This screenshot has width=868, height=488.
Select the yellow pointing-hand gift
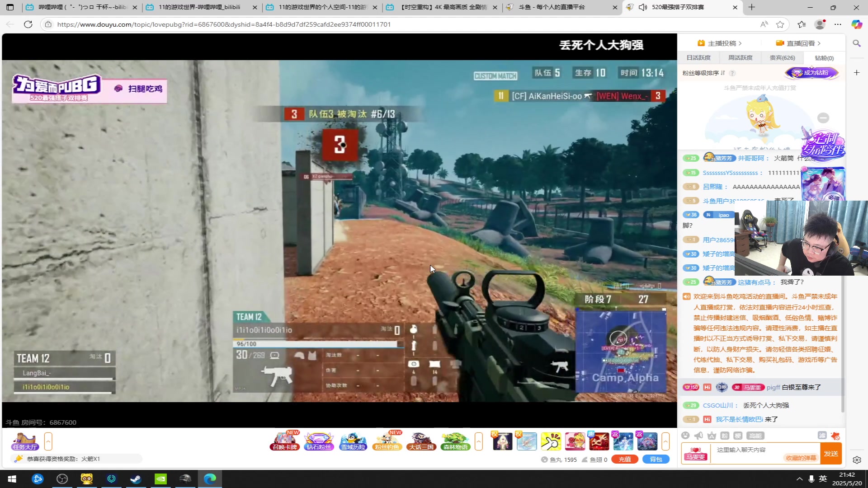[551, 441]
